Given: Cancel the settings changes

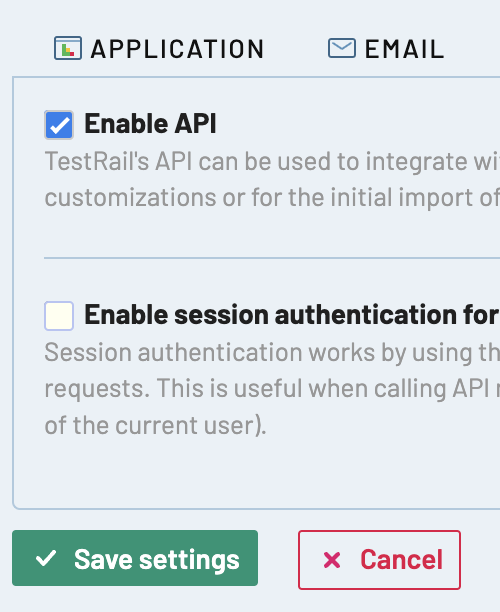Looking at the screenshot, I should point(379,560).
